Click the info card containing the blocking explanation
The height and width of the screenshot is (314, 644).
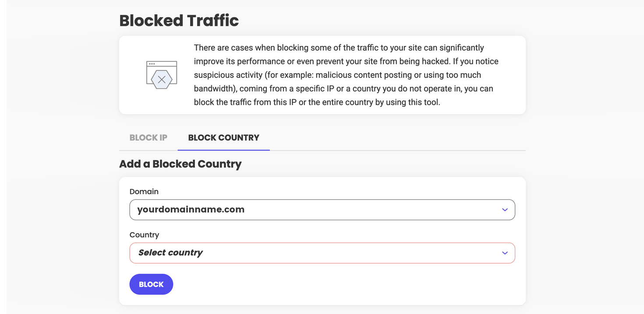click(x=322, y=74)
